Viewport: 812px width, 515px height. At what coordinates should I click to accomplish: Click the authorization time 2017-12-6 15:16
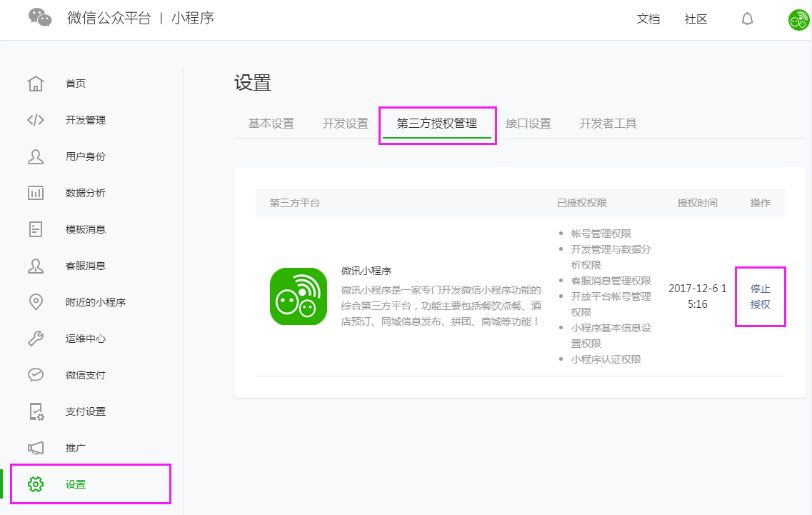point(698,296)
